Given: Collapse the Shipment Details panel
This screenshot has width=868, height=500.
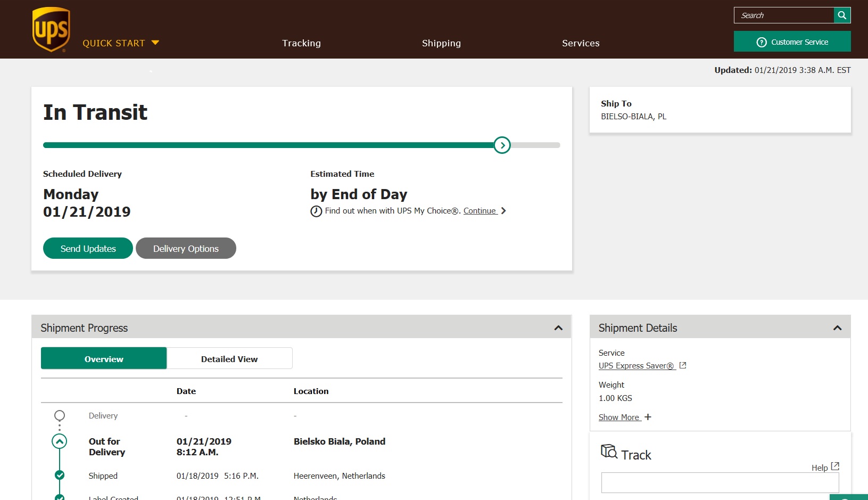Looking at the screenshot, I should [837, 328].
